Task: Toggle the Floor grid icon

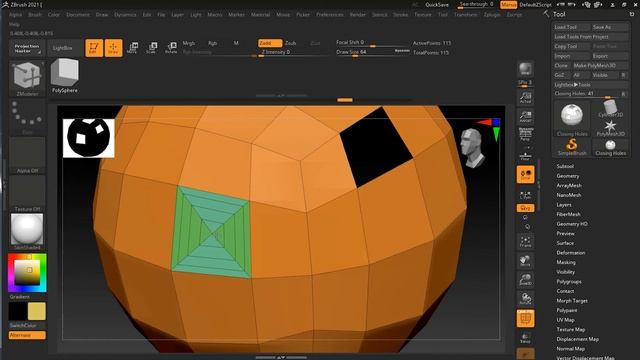Action: click(x=525, y=156)
